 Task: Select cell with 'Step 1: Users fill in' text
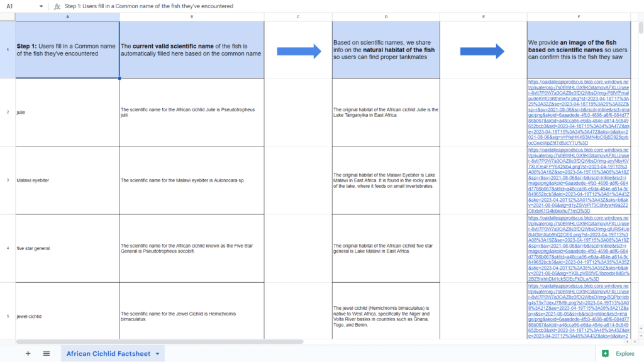tap(67, 50)
